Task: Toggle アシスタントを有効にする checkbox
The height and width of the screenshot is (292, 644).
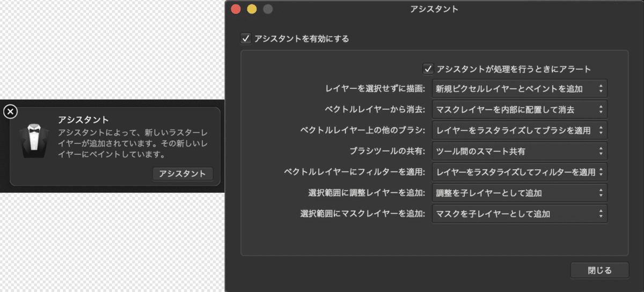Action: click(x=246, y=39)
